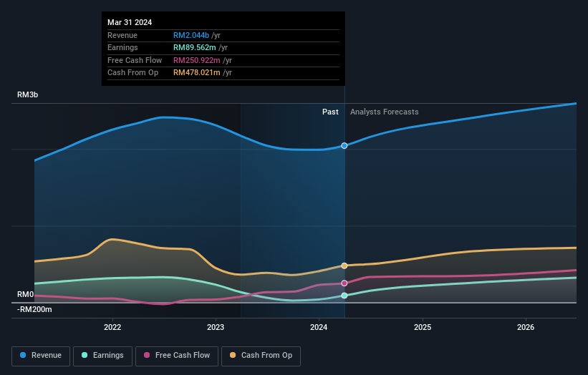
Task: Toggle the Earnings series legend button
Action: 102,356
